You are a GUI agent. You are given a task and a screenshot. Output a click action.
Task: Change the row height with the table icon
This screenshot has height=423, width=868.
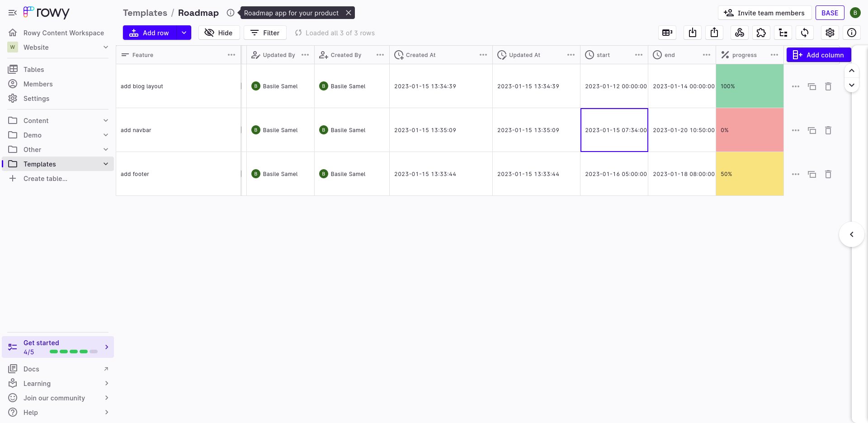(x=667, y=33)
